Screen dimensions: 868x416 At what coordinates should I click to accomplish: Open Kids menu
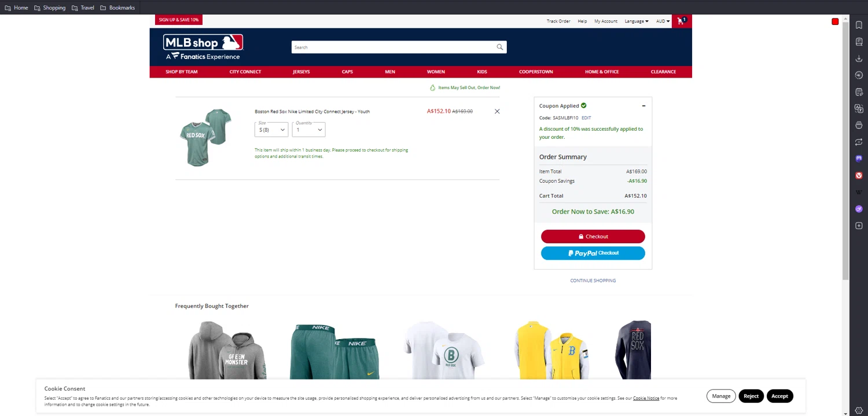point(482,72)
